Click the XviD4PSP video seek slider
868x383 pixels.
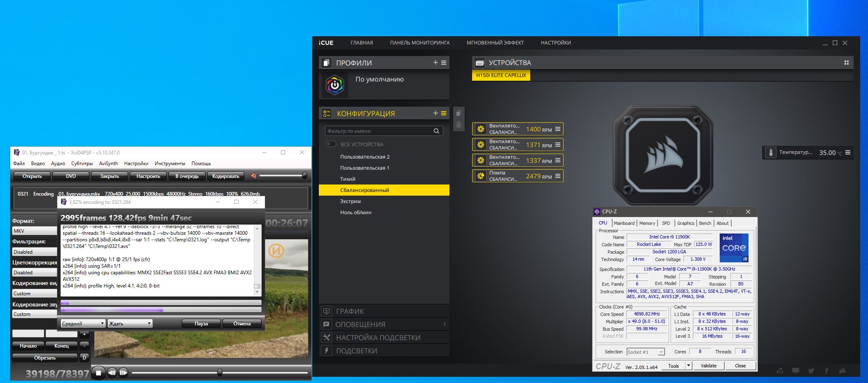click(220, 373)
